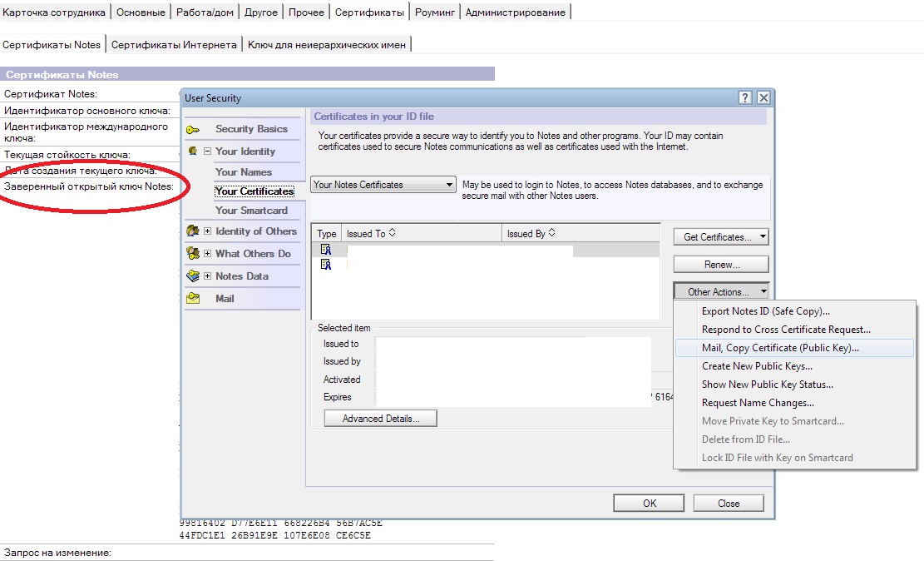Expand the What Others Do node

tap(207, 254)
